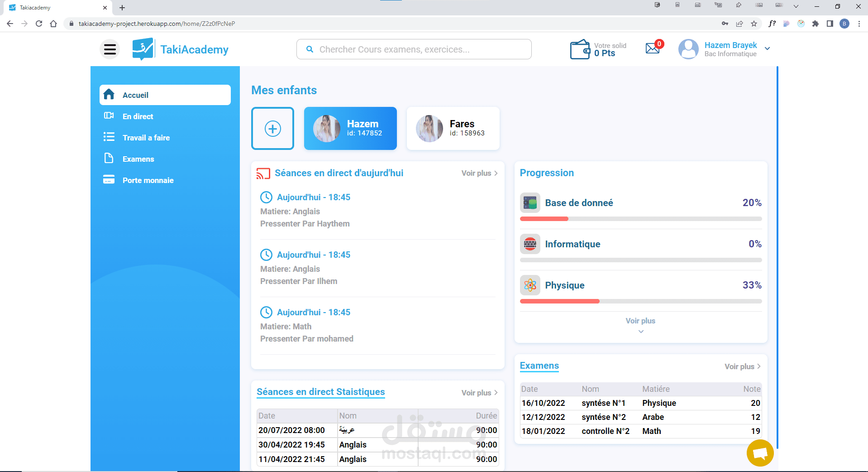Click the Base de donneé progress bar
The image size is (868, 472).
[x=641, y=219]
